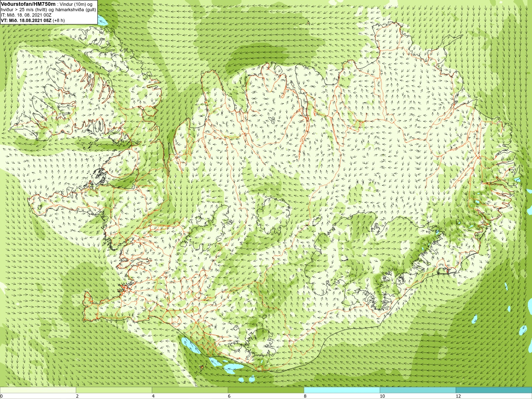This screenshot has width=532, height=399.
Task: Click the teal swatch above 12
Action: [x=494, y=390]
